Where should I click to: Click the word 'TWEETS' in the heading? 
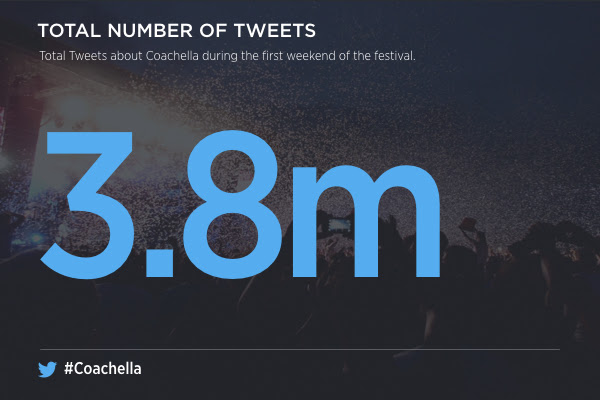point(275,31)
